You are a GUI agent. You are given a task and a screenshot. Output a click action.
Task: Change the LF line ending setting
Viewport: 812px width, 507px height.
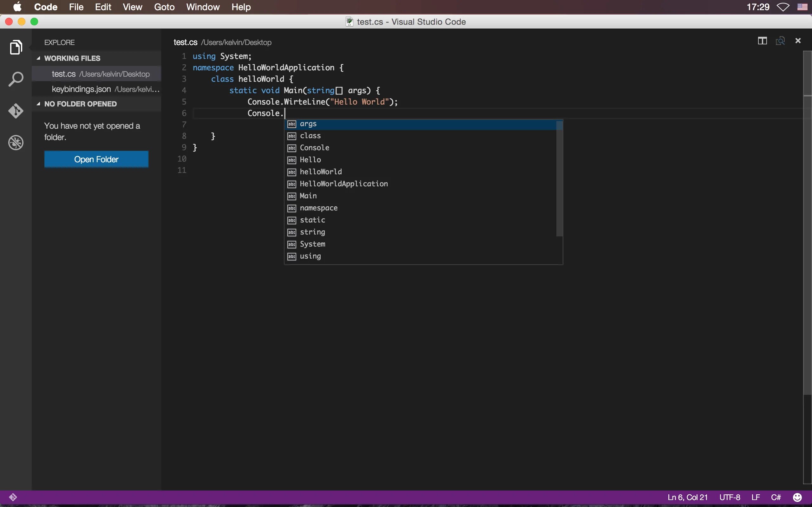click(x=756, y=497)
